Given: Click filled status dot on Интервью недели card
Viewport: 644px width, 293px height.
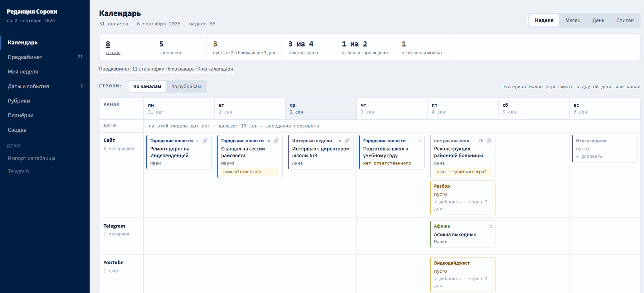Looking at the screenshot, I should [340, 141].
